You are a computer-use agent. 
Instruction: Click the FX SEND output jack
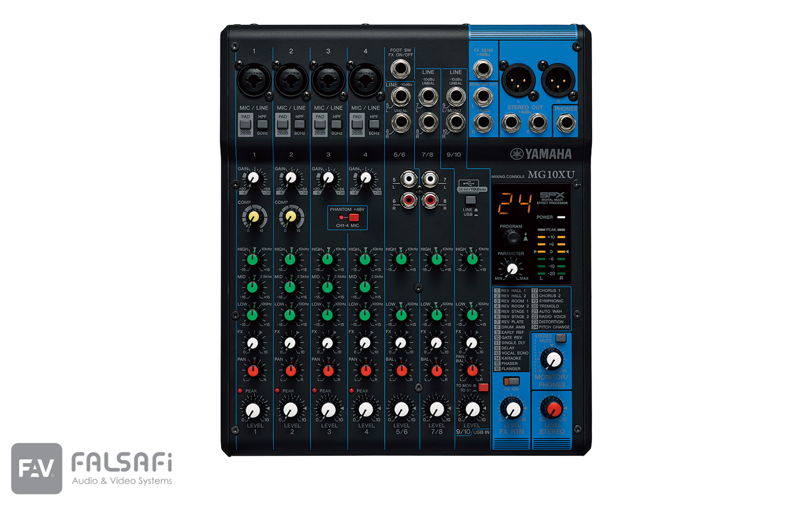pos(483,68)
